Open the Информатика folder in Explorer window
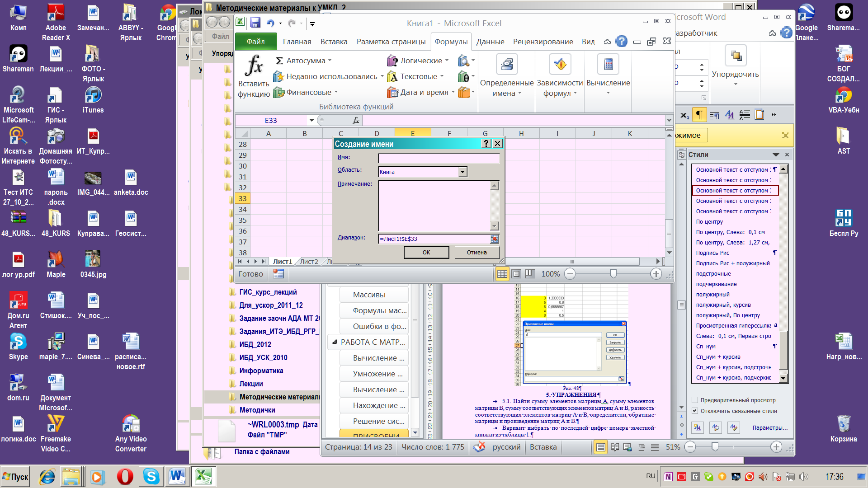The image size is (868, 488). (261, 371)
